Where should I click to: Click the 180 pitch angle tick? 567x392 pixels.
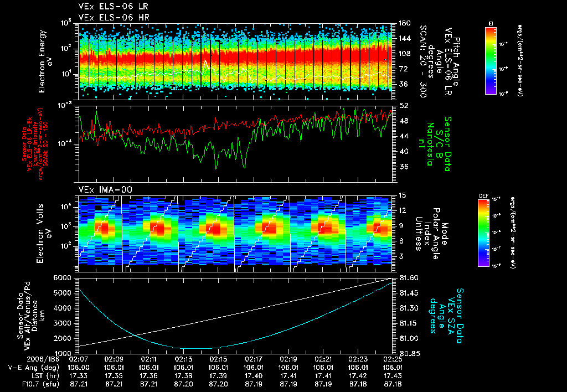404,23
